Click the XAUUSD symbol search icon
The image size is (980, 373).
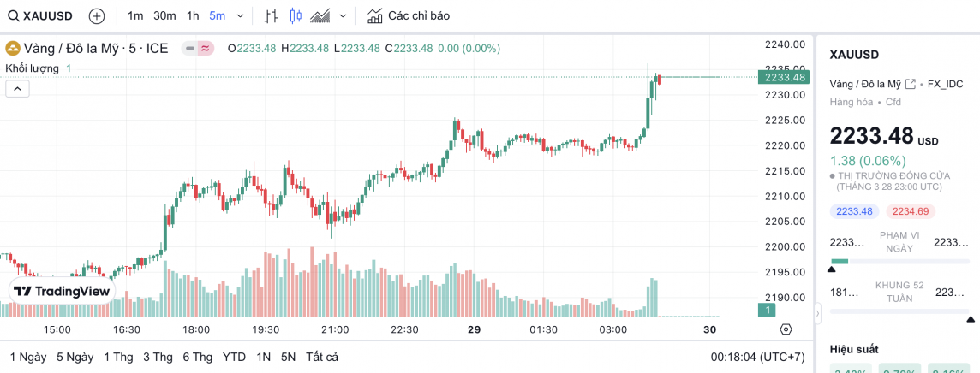pos(14,16)
